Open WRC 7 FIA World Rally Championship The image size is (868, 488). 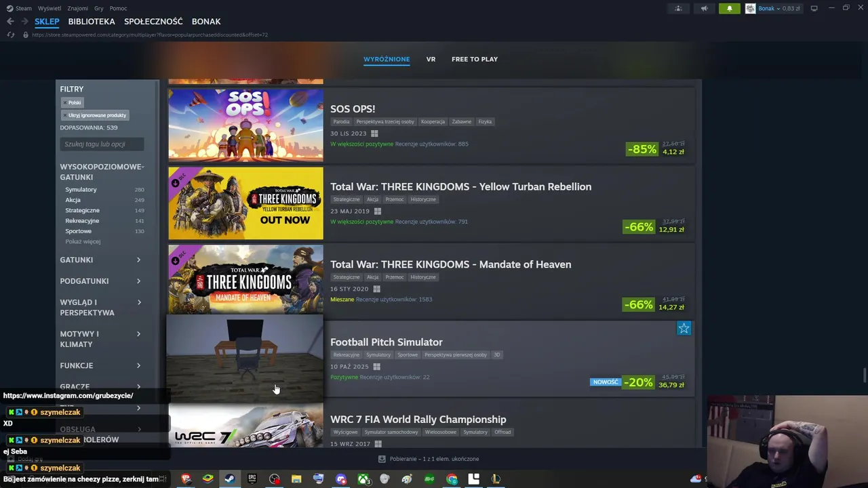(x=418, y=420)
